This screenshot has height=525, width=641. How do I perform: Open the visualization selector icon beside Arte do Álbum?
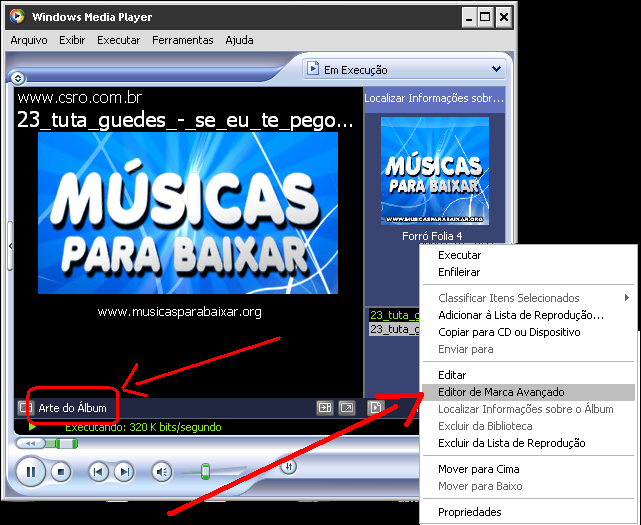pos(25,408)
